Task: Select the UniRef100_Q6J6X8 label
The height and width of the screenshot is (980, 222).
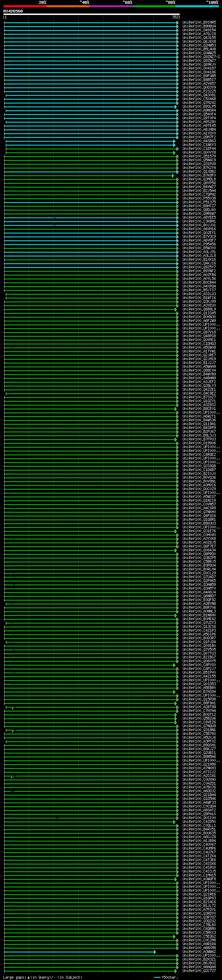Action: 199,41
